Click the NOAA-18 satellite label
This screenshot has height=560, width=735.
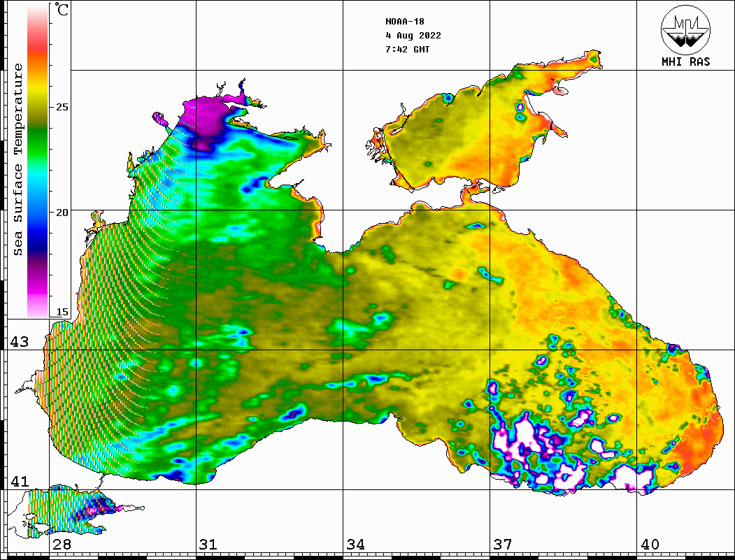click(404, 22)
